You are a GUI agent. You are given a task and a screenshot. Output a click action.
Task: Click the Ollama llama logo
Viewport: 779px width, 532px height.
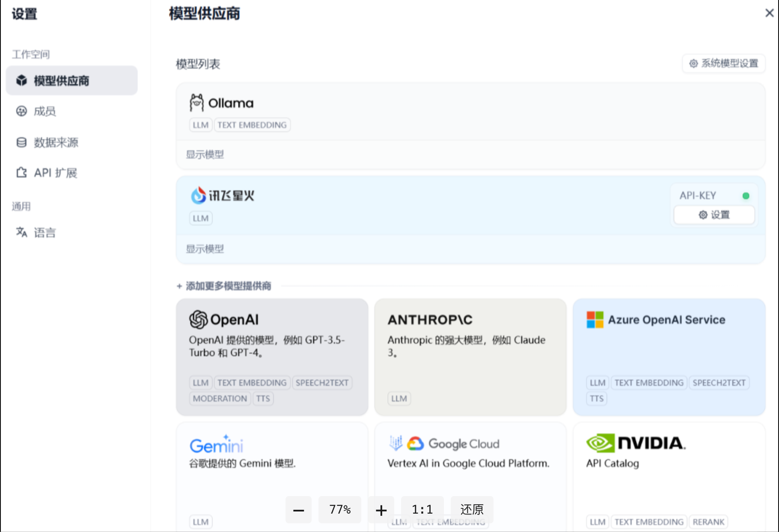point(196,103)
